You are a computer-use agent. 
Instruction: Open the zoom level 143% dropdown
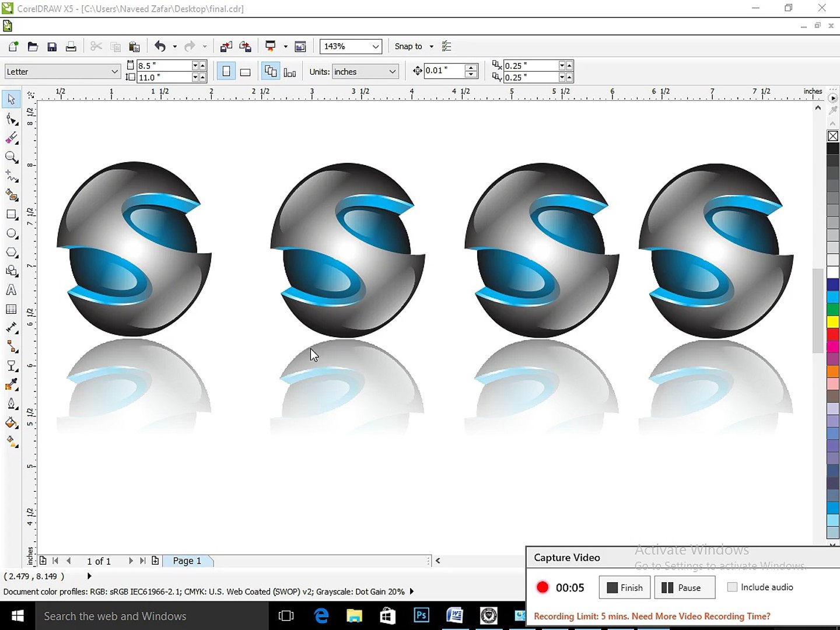pos(376,47)
